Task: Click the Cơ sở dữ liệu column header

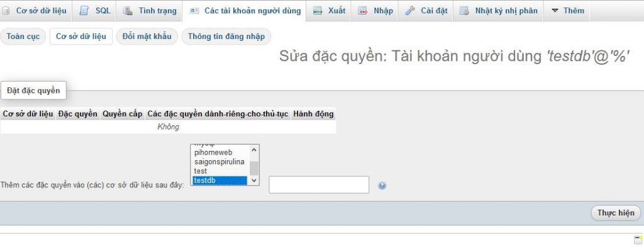Action: click(x=28, y=114)
